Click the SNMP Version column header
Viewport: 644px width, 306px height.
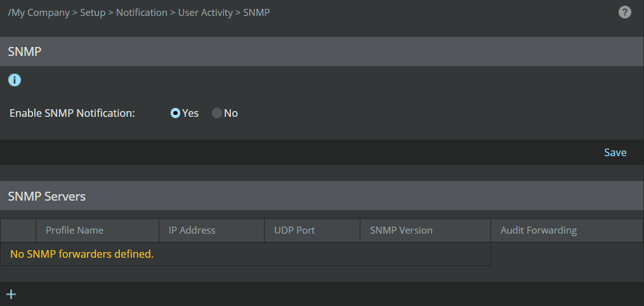pos(426,230)
